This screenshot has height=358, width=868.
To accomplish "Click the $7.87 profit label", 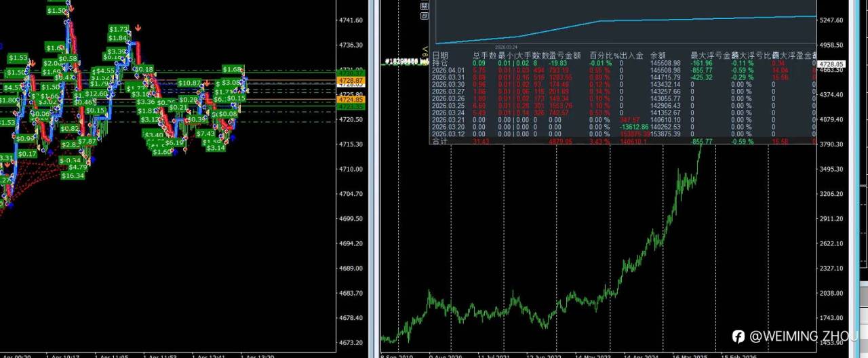I will click(x=86, y=141).
